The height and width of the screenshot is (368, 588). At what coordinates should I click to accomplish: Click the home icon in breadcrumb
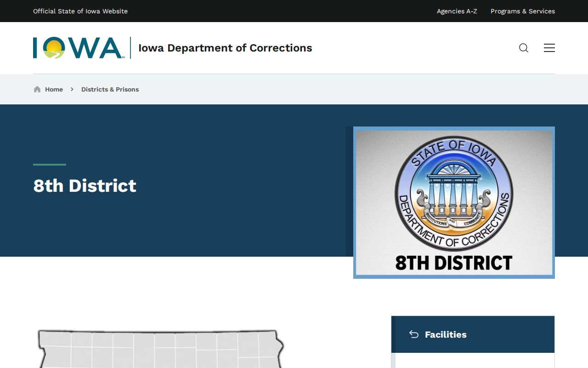point(37,89)
